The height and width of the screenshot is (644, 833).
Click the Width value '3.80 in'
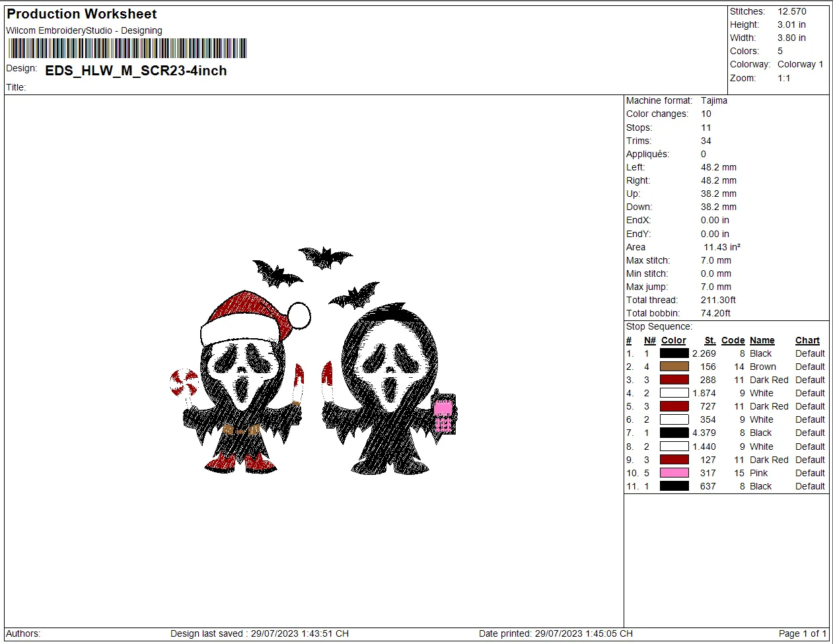pos(791,38)
